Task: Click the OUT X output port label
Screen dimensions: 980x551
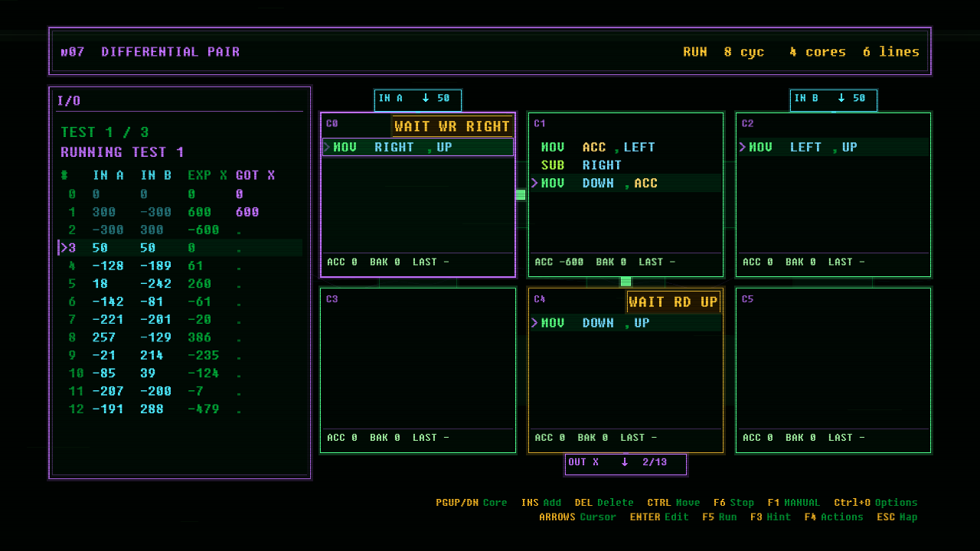Action: (626, 464)
